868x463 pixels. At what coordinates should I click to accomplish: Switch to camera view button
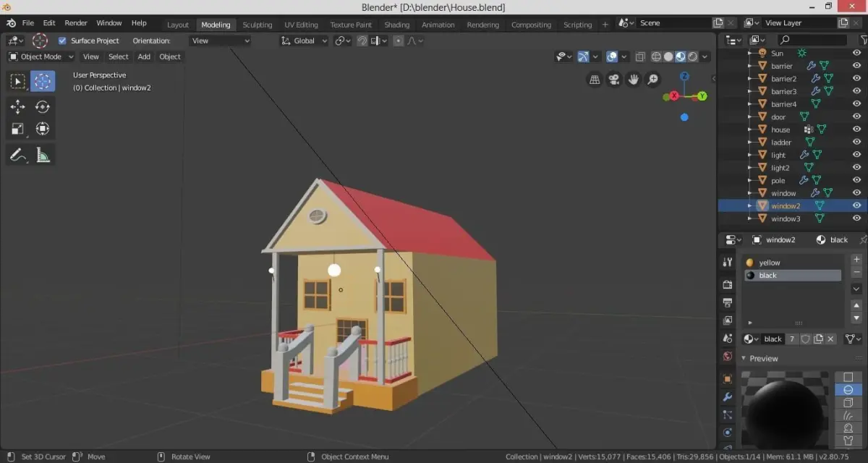pyautogui.click(x=614, y=80)
